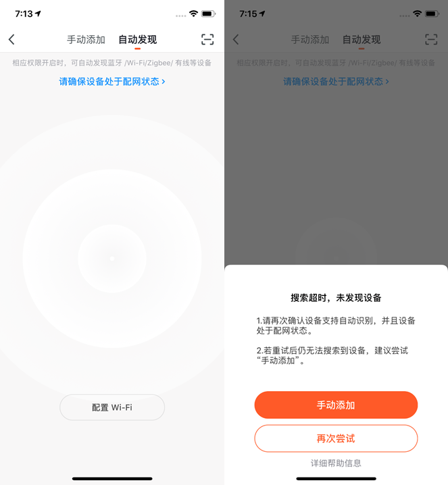Tap location arrow next to 7:15
This screenshot has width=448, height=485.
(262, 14)
